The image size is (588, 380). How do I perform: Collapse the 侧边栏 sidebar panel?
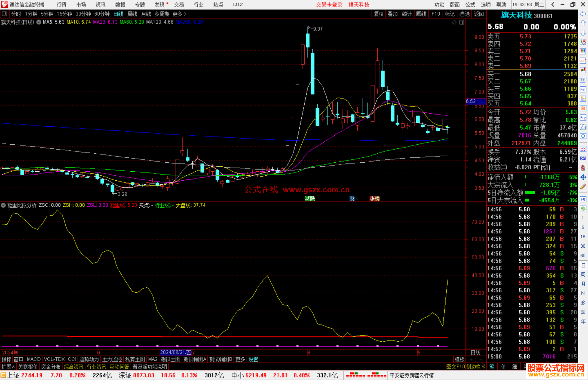click(476, 367)
